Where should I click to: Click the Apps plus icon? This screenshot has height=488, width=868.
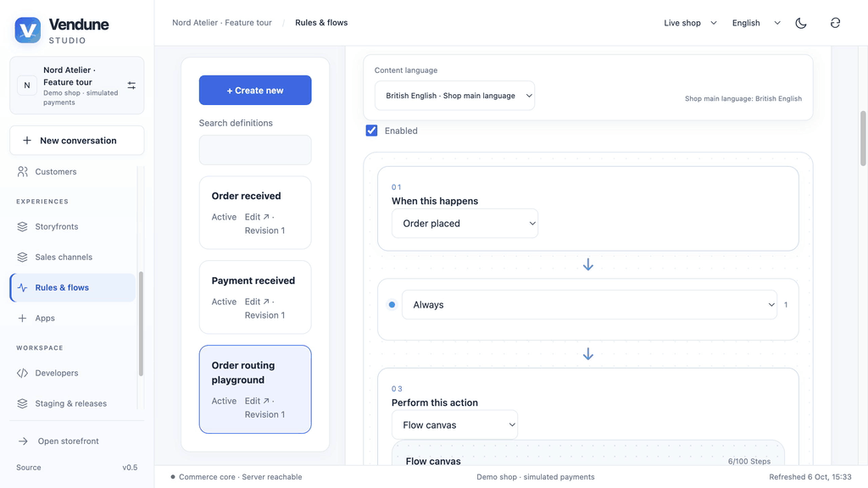pyautogui.click(x=22, y=319)
